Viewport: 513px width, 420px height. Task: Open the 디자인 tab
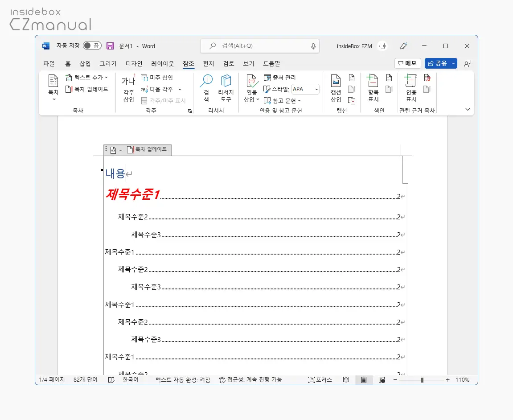tap(134, 63)
